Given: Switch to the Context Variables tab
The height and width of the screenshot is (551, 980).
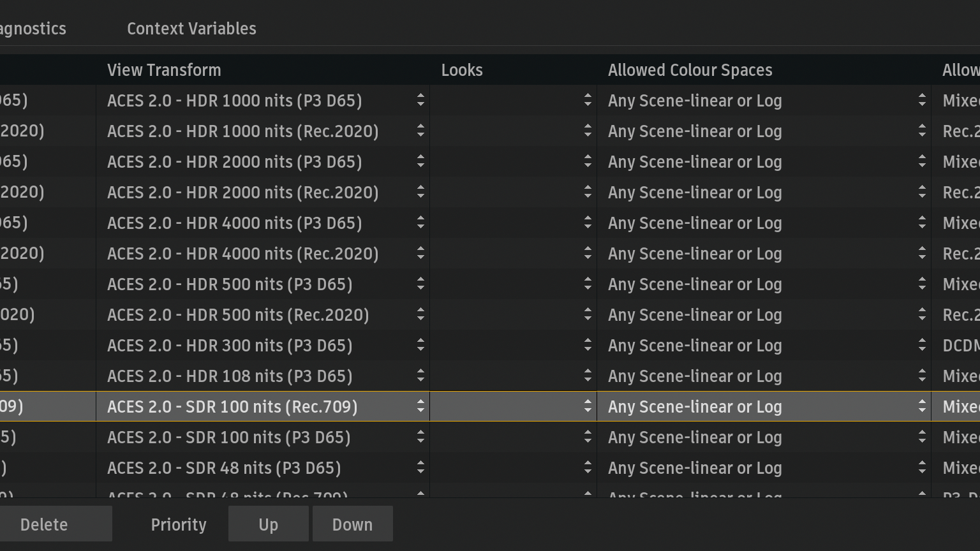Looking at the screenshot, I should tap(191, 29).
